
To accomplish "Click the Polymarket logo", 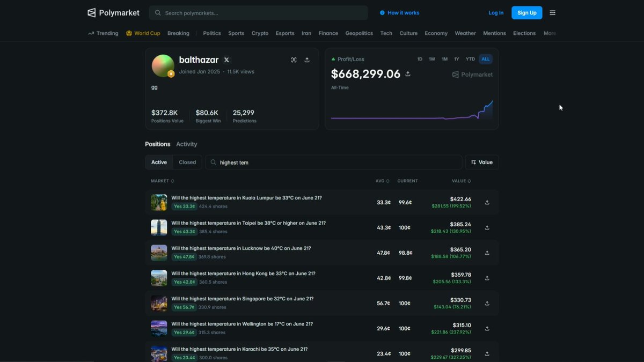I will [113, 13].
